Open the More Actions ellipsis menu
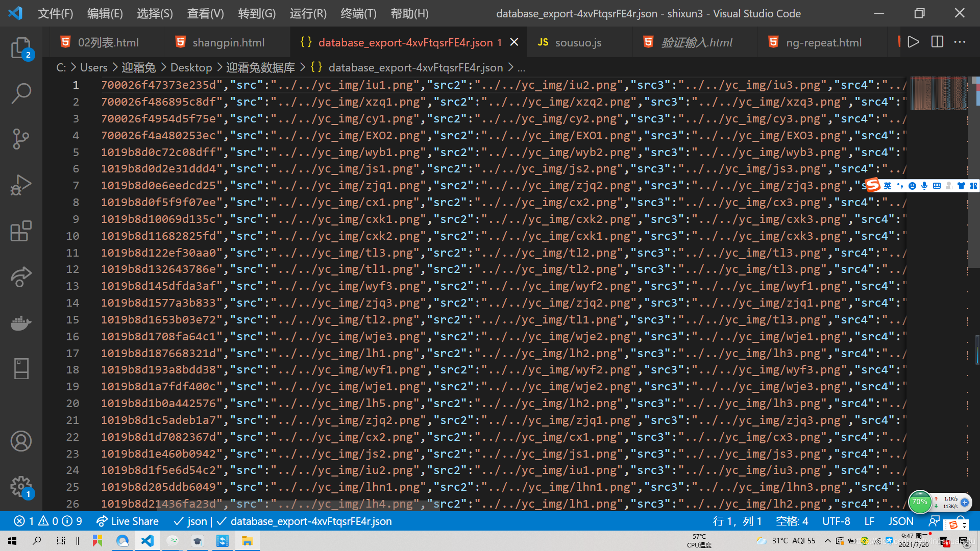The width and height of the screenshot is (980, 551). [x=960, y=42]
